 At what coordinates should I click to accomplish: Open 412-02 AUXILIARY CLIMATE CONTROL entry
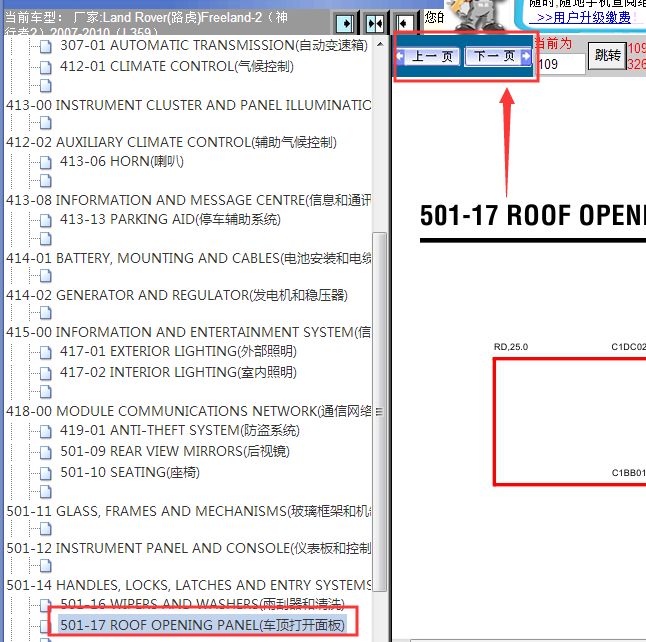point(171,142)
